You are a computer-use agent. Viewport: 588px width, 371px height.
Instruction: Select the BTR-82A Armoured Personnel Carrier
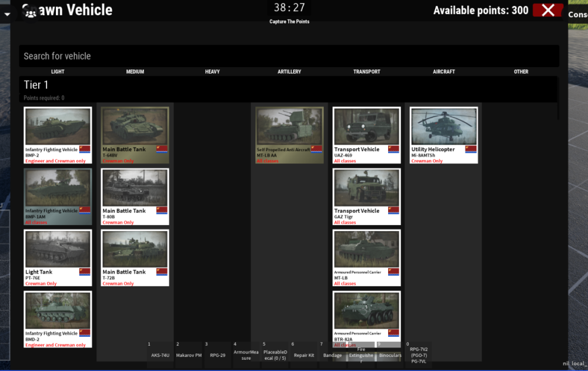[366, 319]
